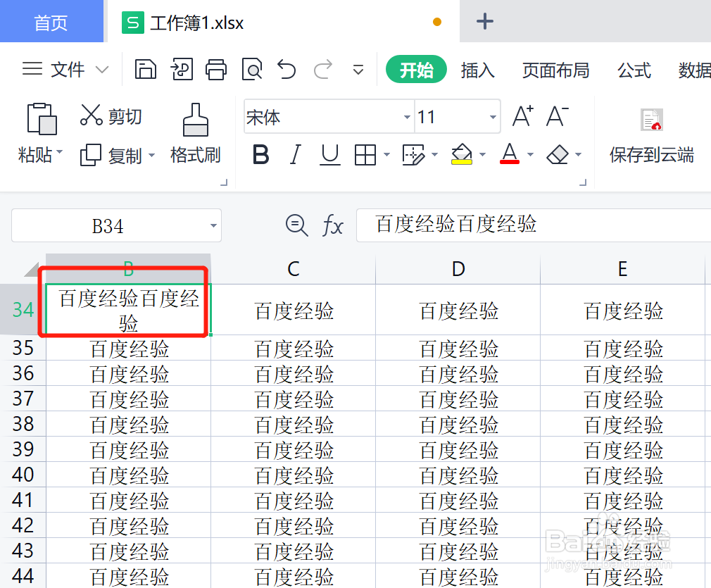Open the 文件 menu

coord(65,70)
